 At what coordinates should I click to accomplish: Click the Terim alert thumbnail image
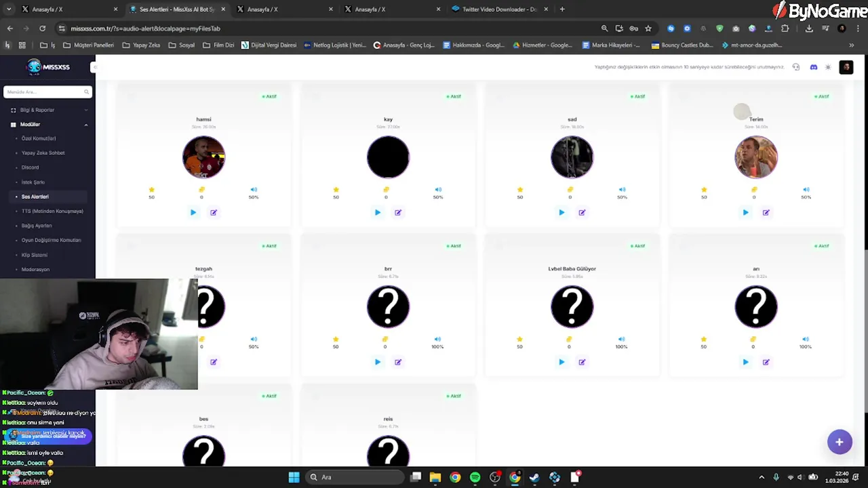(756, 157)
